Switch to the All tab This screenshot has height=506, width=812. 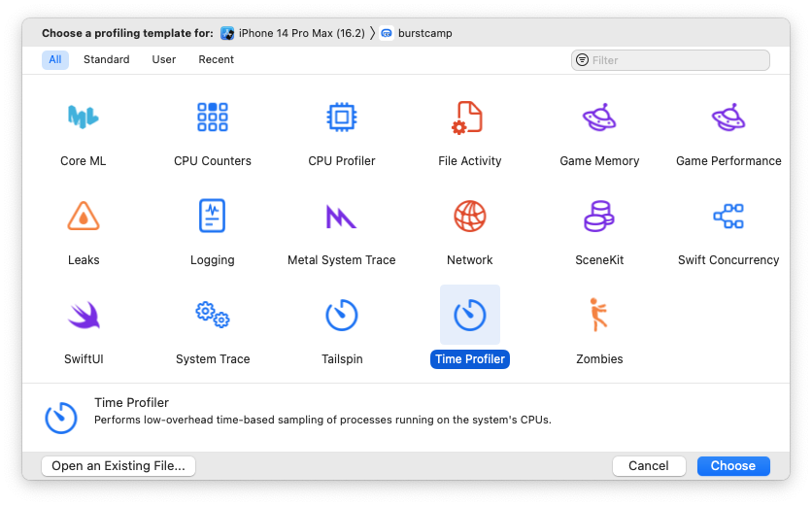click(55, 59)
